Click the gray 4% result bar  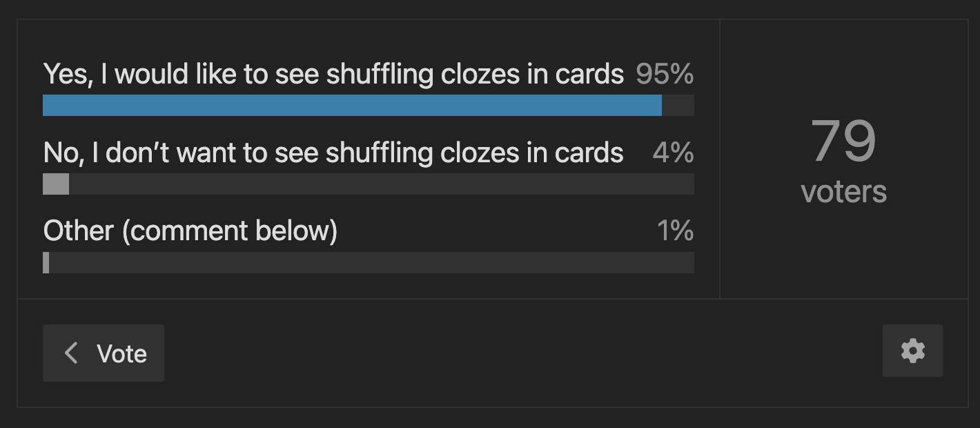pyautogui.click(x=56, y=184)
